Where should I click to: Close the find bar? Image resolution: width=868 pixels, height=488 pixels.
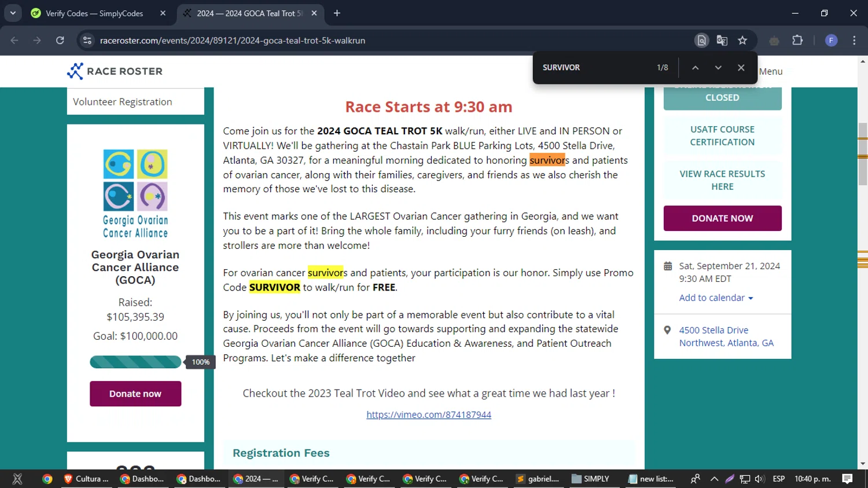(x=741, y=68)
